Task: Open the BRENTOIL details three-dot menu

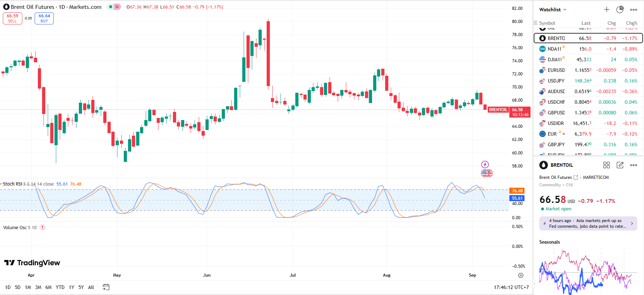Action: click(633, 165)
